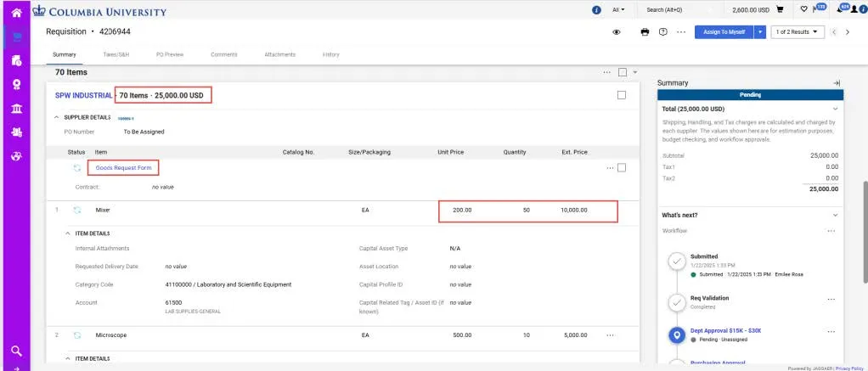Toggle the requisition watch eye icon
Viewport: 868px width, 371px height.
pos(617,32)
